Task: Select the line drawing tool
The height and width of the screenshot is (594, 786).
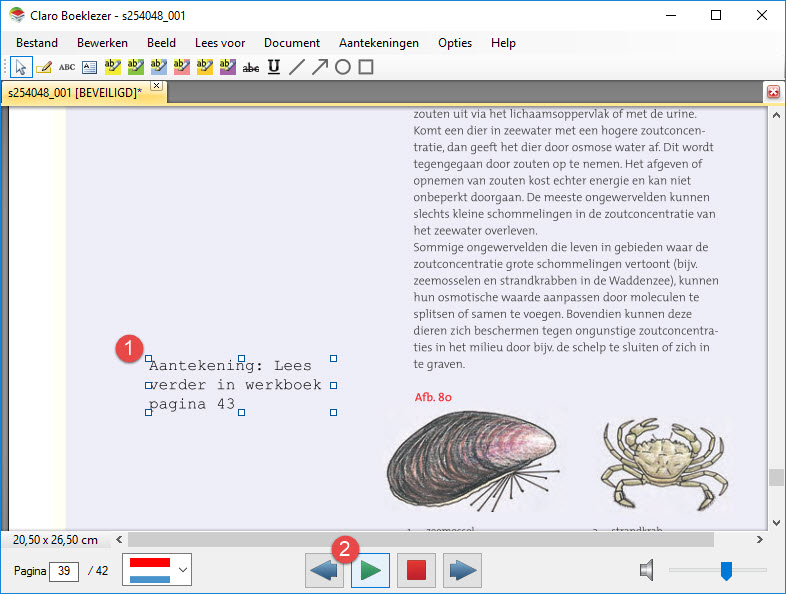Action: [297, 67]
